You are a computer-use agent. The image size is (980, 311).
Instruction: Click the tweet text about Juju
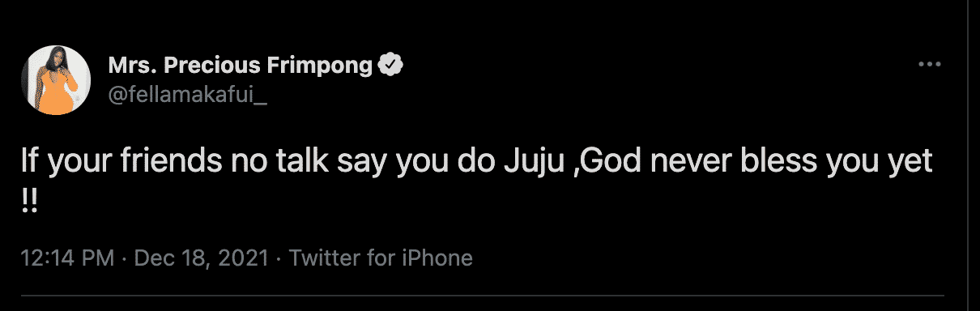[x=478, y=179]
